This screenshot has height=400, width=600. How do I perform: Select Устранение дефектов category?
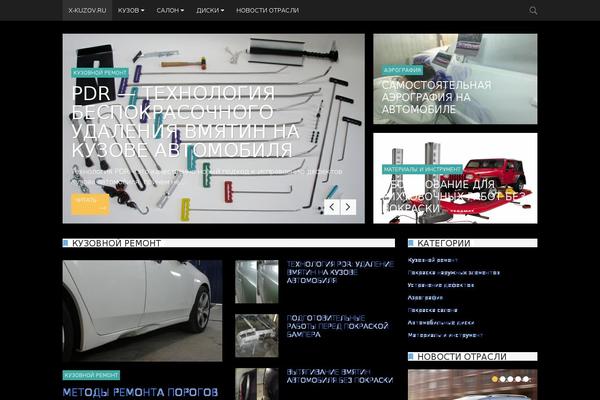pos(441,285)
